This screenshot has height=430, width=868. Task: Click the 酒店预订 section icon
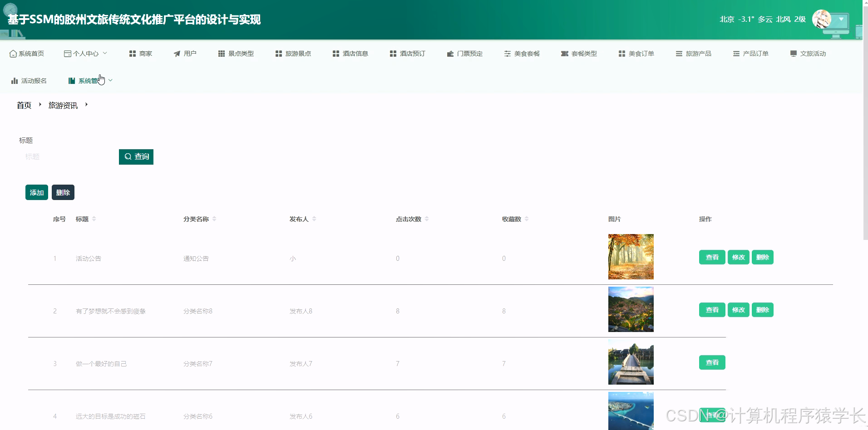[392, 53]
